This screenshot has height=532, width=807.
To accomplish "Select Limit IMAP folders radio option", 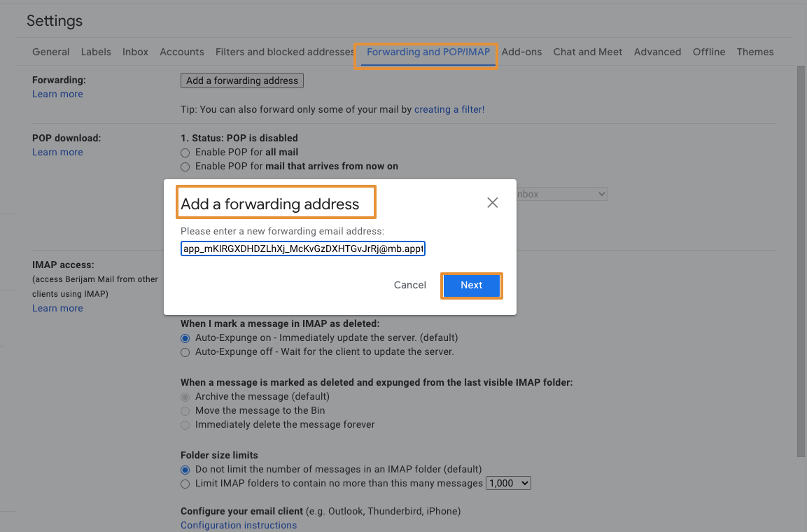I will pyautogui.click(x=185, y=484).
